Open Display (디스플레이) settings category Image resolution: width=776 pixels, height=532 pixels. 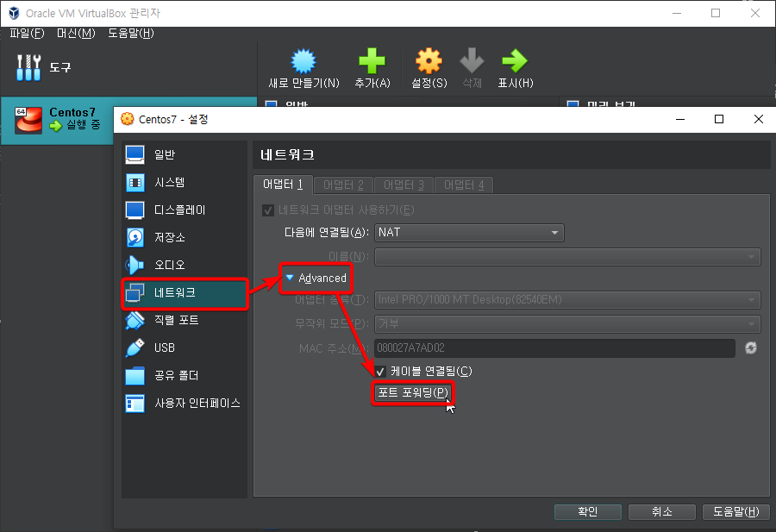click(x=185, y=210)
